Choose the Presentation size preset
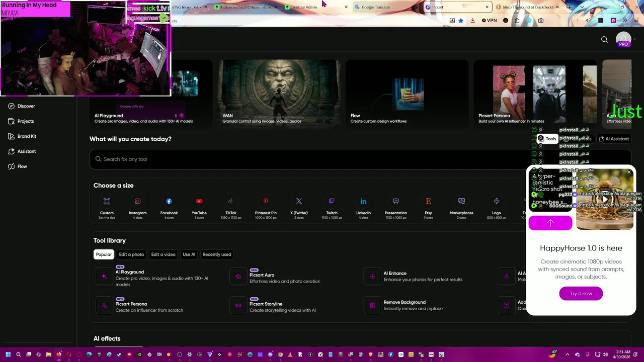Screen dimensions: 644x362 (396, 207)
